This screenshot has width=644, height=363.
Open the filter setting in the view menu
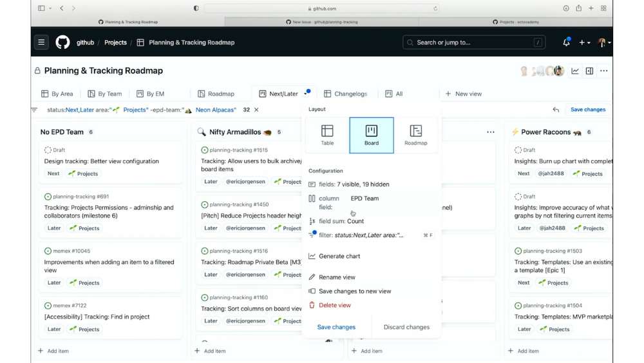[372, 235]
